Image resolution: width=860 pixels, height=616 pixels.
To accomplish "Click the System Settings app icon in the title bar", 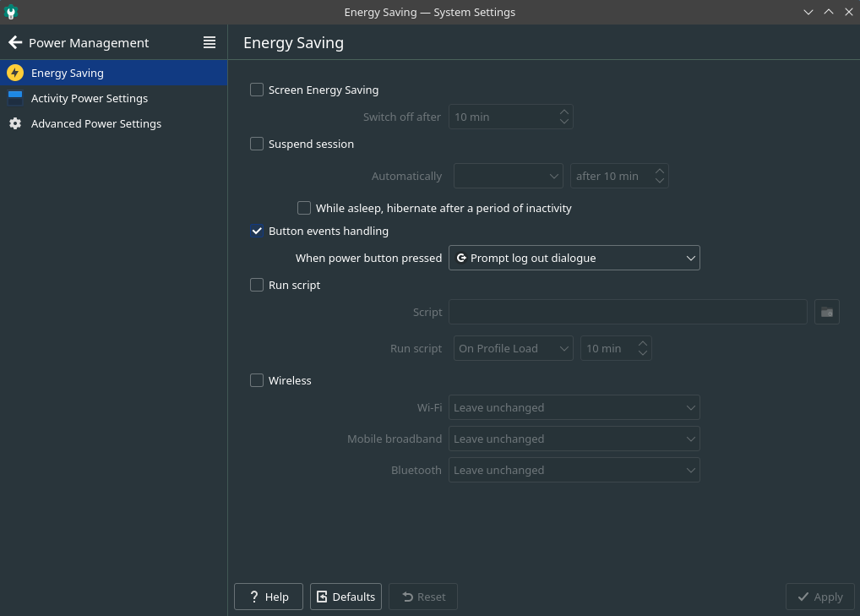I will pos(11,12).
